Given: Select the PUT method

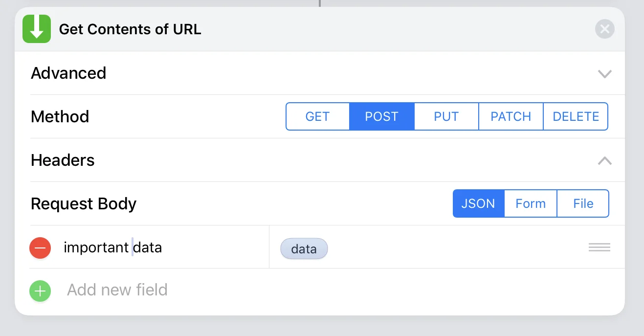Looking at the screenshot, I should pyautogui.click(x=446, y=116).
